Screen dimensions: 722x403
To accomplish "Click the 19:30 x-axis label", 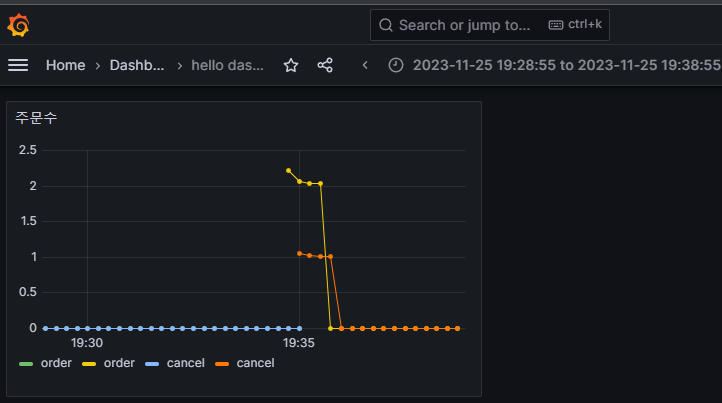I will [87, 343].
